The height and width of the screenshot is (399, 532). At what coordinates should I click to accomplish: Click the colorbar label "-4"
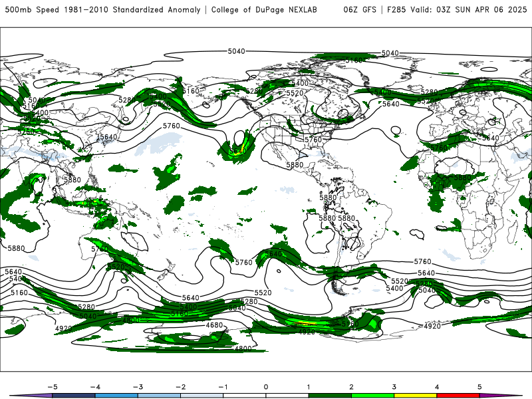(95, 387)
